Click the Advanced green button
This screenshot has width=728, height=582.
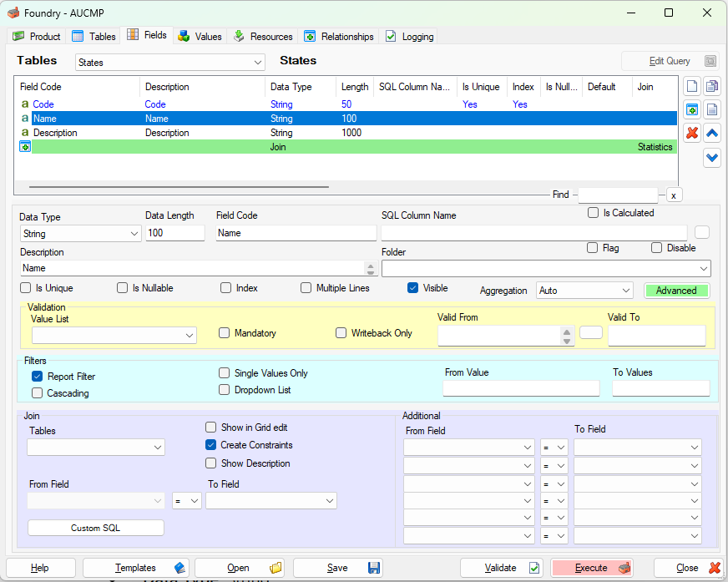[676, 291]
